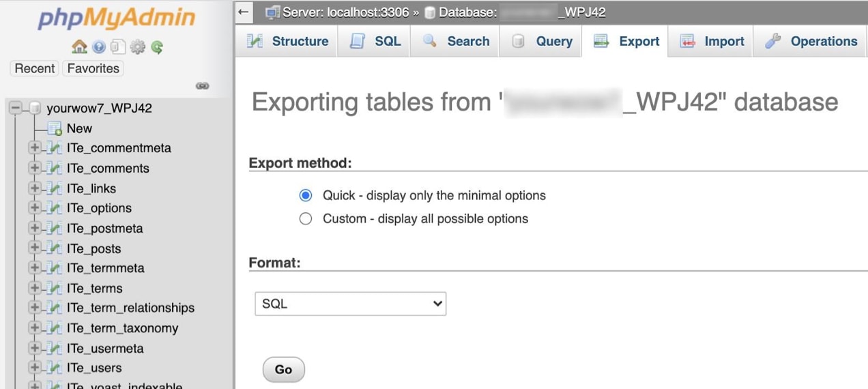Open the blue question-mark documentation icon

(x=98, y=47)
